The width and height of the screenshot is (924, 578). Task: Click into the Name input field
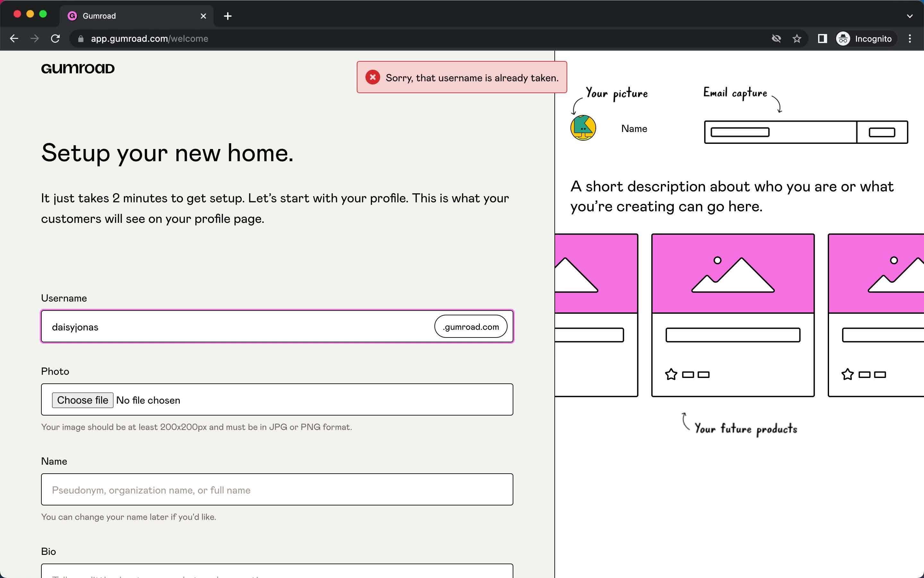pos(277,489)
